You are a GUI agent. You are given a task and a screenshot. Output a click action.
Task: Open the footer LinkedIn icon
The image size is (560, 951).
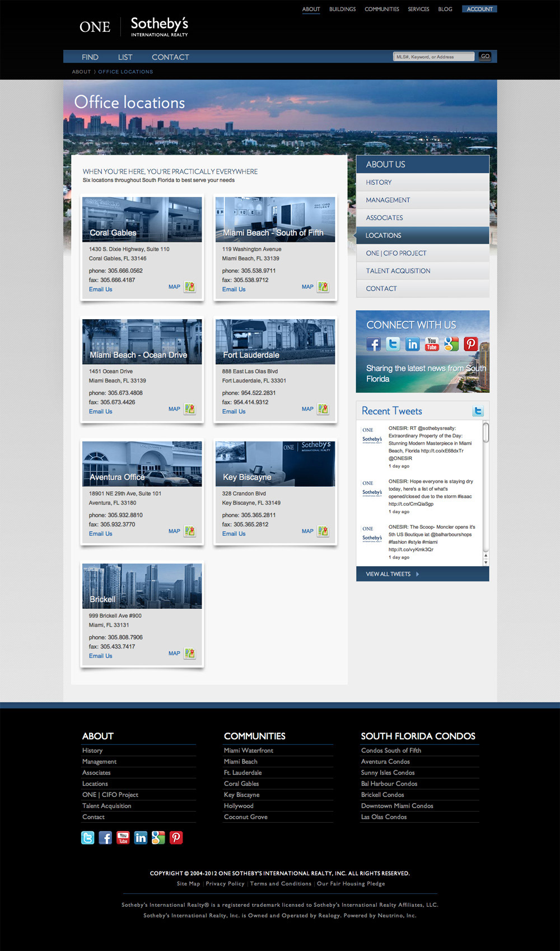pyautogui.click(x=141, y=837)
